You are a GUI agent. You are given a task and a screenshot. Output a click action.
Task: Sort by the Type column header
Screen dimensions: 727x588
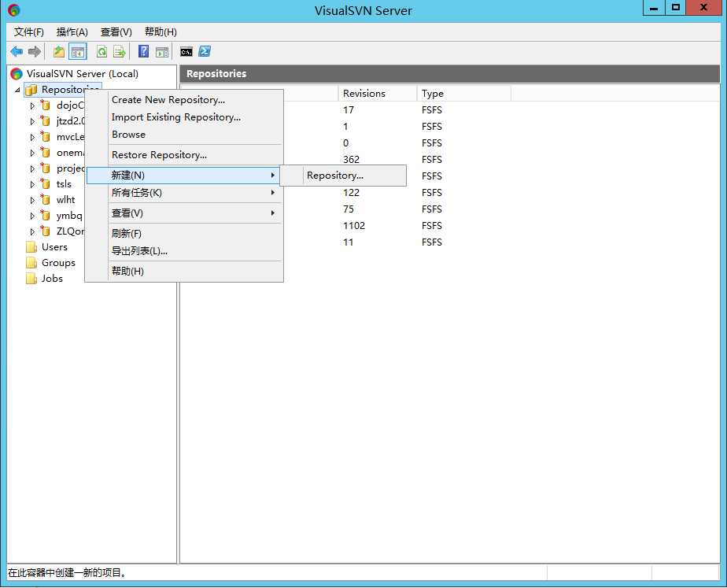click(463, 93)
